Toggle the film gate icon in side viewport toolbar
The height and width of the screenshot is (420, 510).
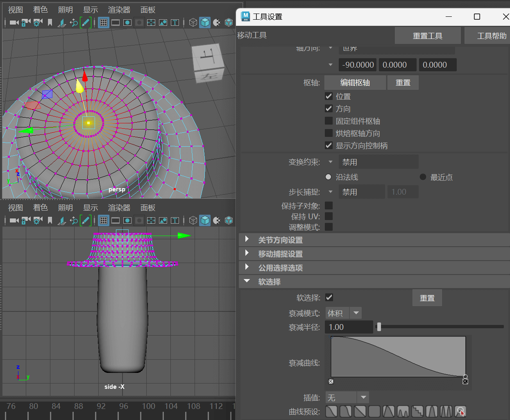click(116, 220)
